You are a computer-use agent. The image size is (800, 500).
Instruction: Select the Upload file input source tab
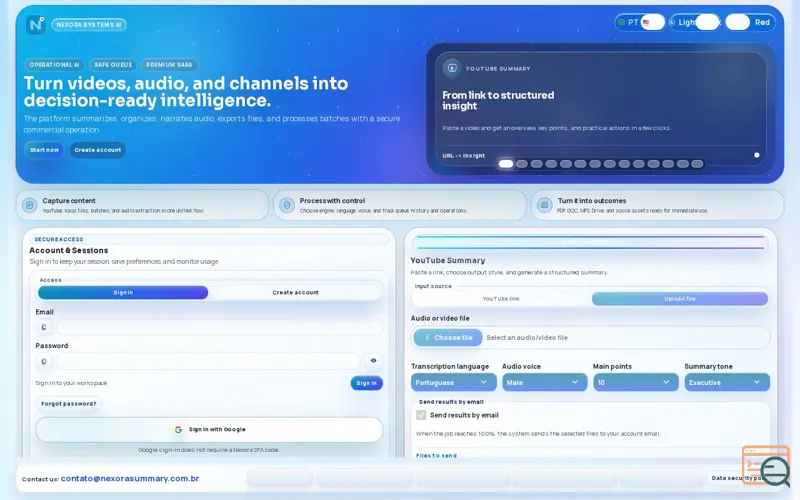coord(680,298)
